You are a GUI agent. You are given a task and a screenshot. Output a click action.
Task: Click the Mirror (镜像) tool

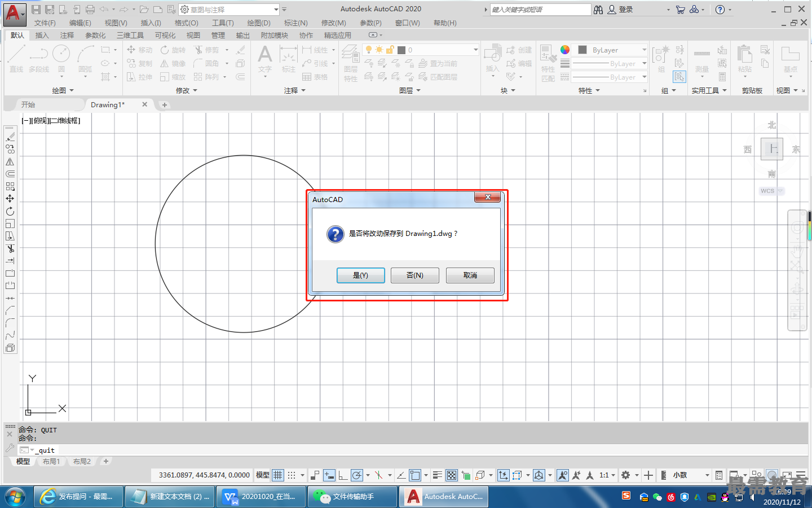(x=173, y=63)
